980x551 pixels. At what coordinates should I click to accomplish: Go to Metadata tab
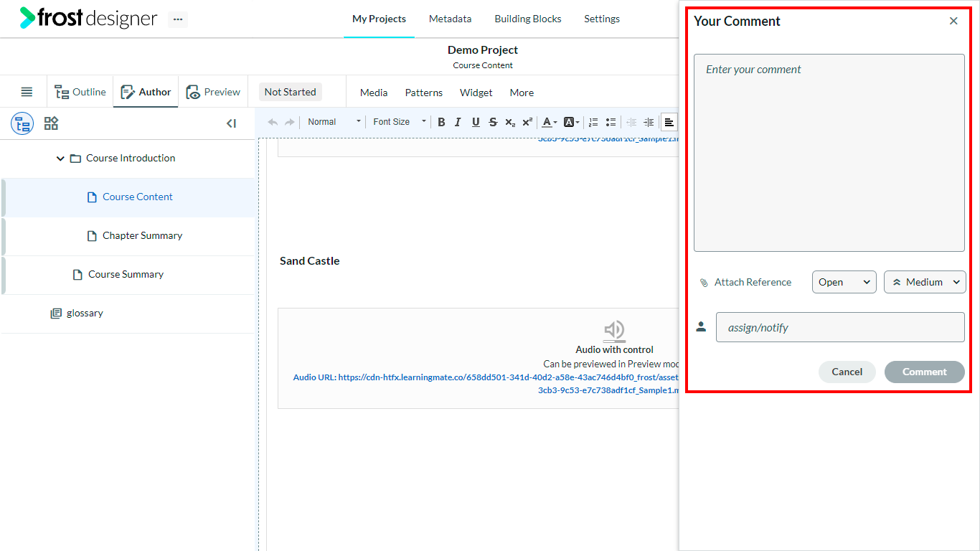coord(450,19)
